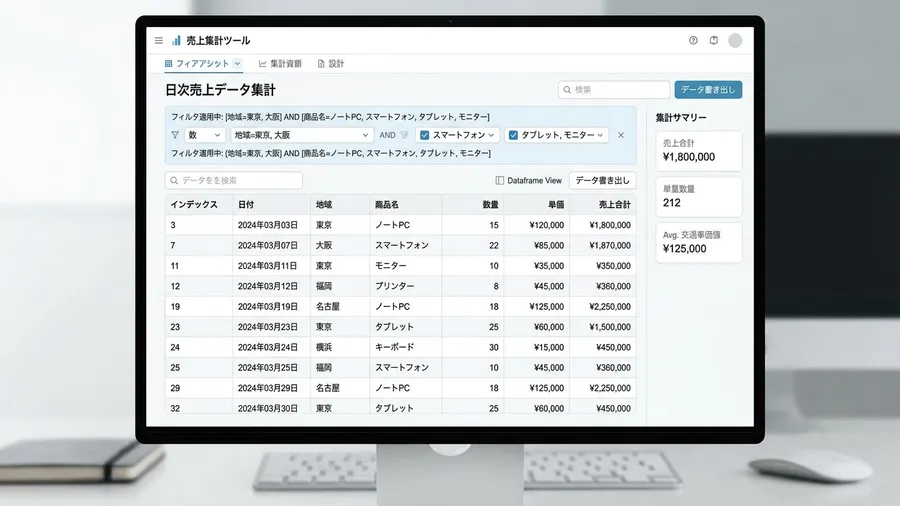This screenshot has width=900, height=506.
Task: Expand the フィアアシット tab chevron
Action: click(x=237, y=64)
